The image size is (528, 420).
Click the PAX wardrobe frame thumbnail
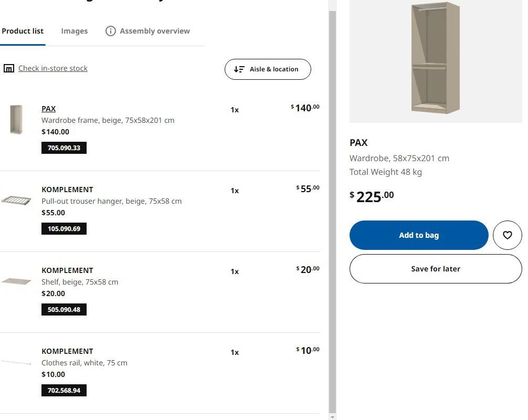coord(16,118)
